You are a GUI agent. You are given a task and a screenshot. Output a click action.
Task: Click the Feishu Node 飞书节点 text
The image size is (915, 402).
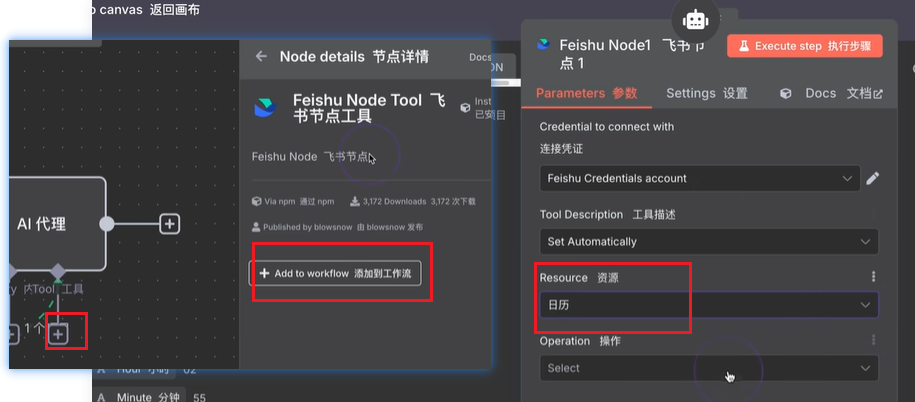pos(310,157)
